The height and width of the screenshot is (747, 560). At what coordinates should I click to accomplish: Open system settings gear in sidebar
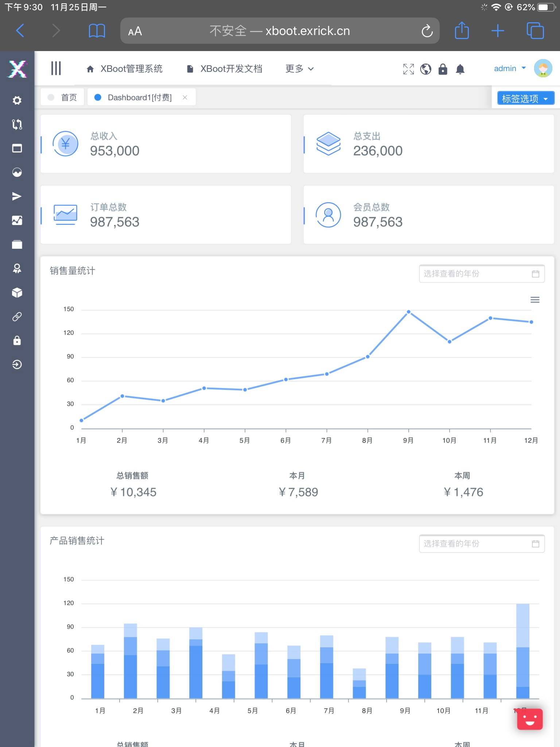(x=17, y=100)
